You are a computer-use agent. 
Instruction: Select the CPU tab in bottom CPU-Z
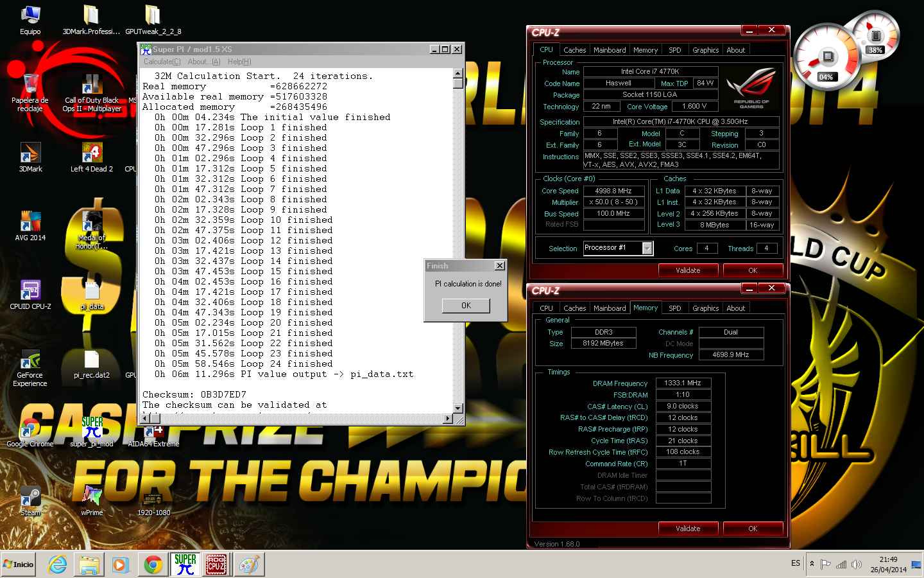click(546, 308)
